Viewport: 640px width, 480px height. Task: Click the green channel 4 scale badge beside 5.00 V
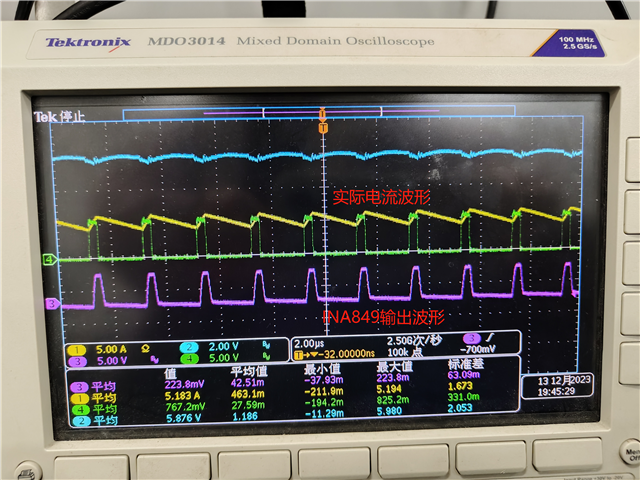(x=189, y=359)
